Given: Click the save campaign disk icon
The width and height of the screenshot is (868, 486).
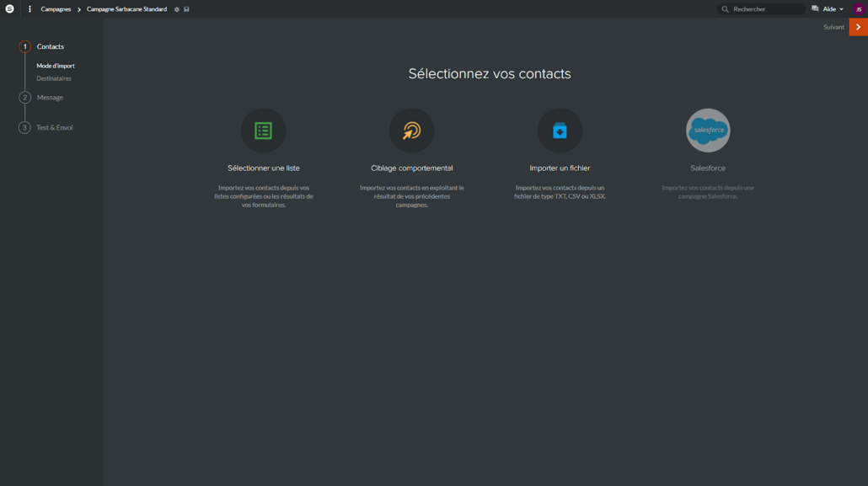Looking at the screenshot, I should click(x=186, y=9).
